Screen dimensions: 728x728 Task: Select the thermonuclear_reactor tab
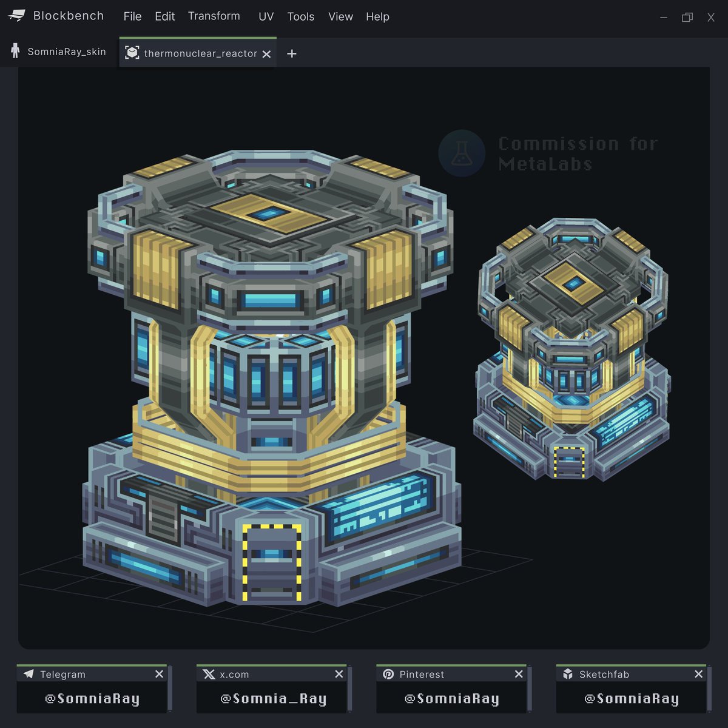pyautogui.click(x=198, y=53)
